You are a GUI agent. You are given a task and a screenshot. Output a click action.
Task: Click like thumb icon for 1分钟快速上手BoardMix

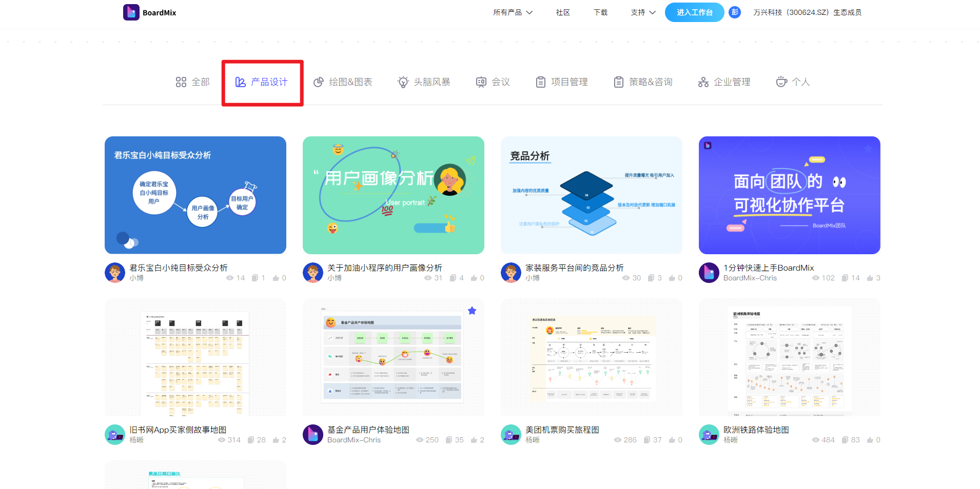pyautogui.click(x=870, y=278)
